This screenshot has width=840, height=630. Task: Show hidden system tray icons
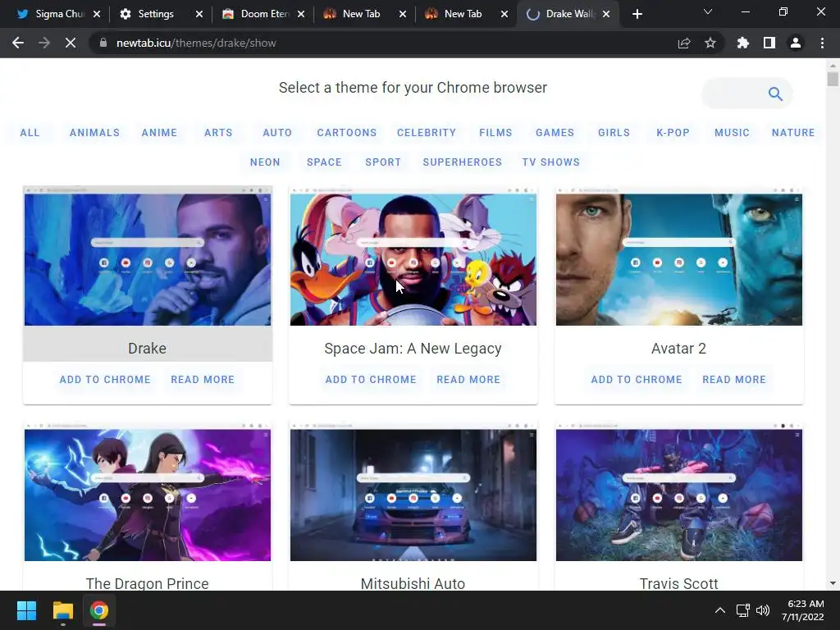tap(720, 610)
